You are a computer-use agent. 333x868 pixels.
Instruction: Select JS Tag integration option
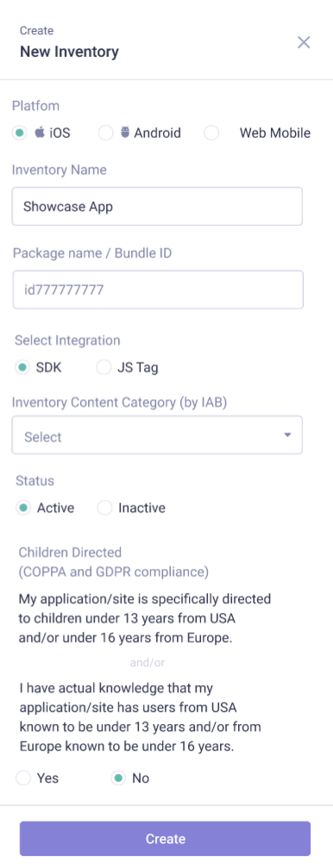104,367
